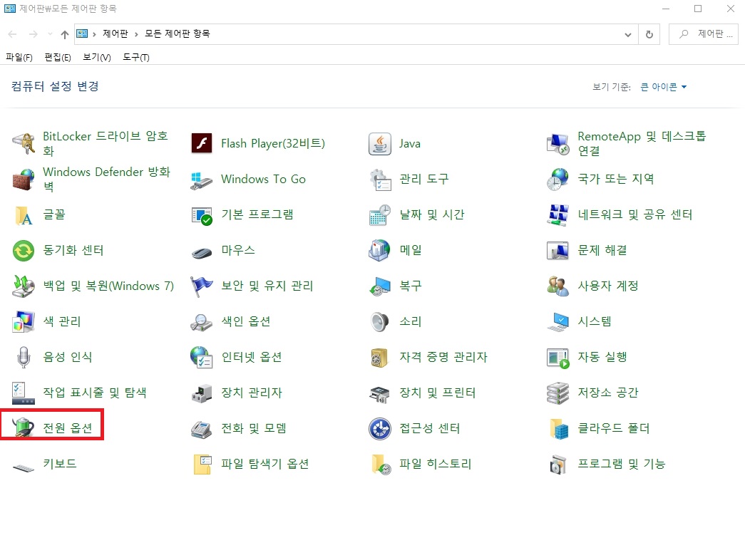Viewport: 745px width, 560px height.
Task: Click 제어판 breadcrumb in address bar
Action: point(115,33)
